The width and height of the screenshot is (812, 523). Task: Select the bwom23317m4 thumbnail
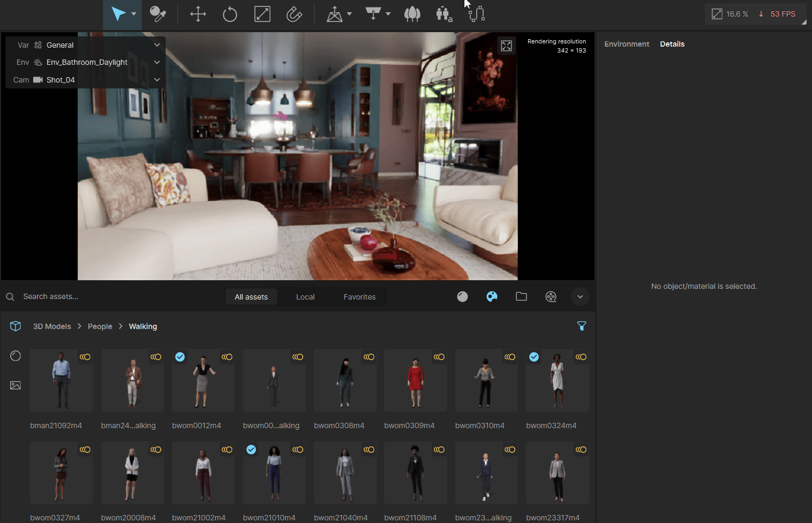pos(558,473)
